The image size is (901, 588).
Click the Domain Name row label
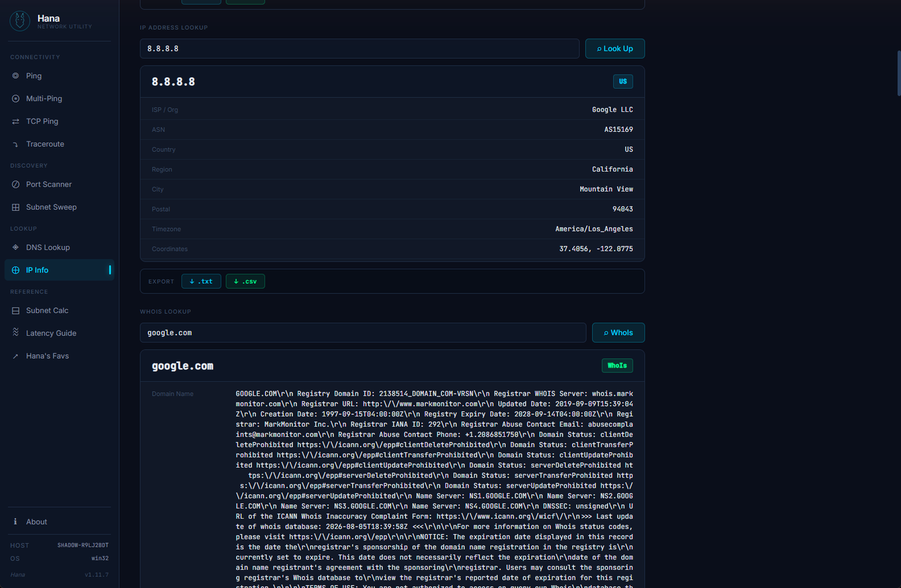(172, 394)
